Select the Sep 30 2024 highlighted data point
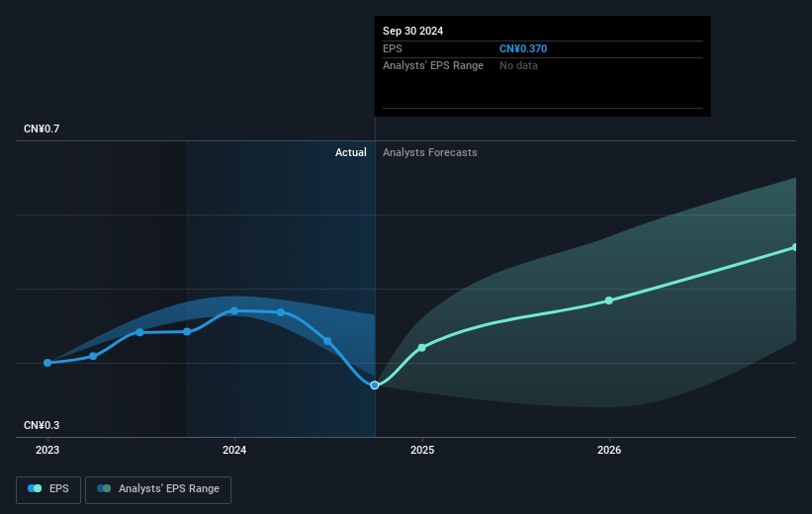 (x=375, y=385)
